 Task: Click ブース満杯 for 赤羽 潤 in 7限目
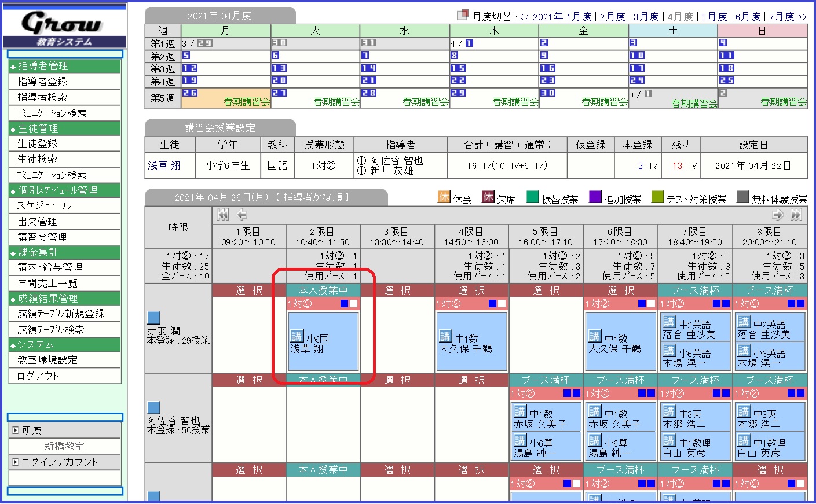pos(695,290)
